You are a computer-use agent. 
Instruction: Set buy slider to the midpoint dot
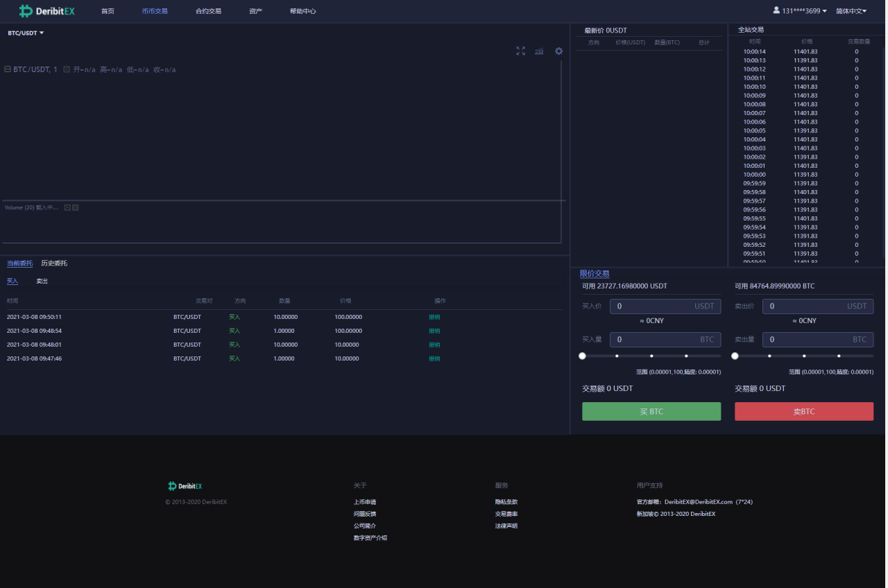pos(651,356)
